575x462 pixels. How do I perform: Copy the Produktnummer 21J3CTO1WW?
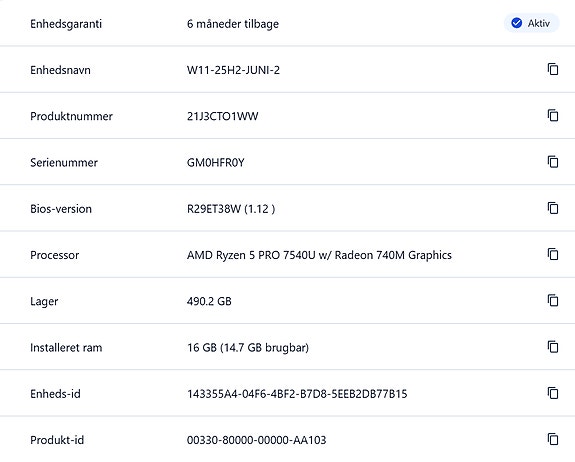553,116
